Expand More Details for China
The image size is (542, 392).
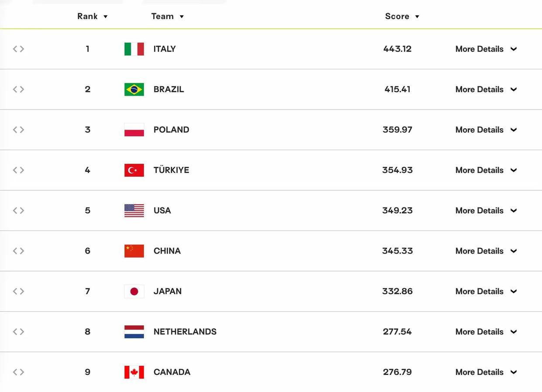486,251
